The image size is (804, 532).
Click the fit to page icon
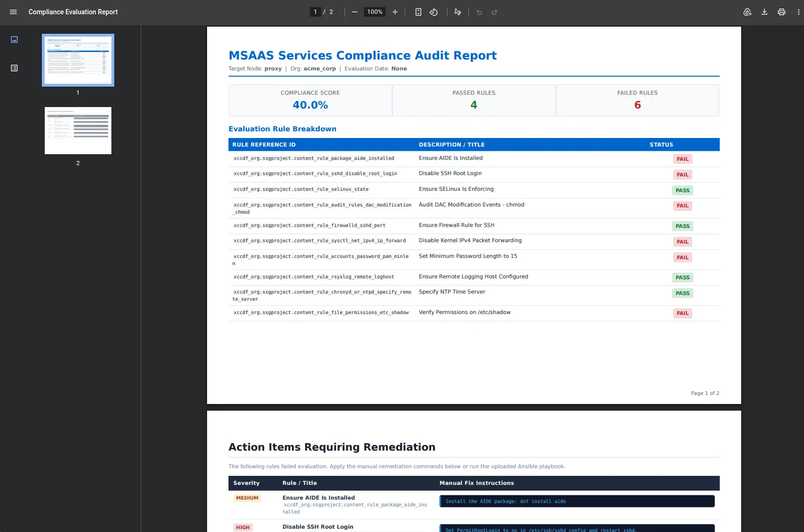pos(418,12)
